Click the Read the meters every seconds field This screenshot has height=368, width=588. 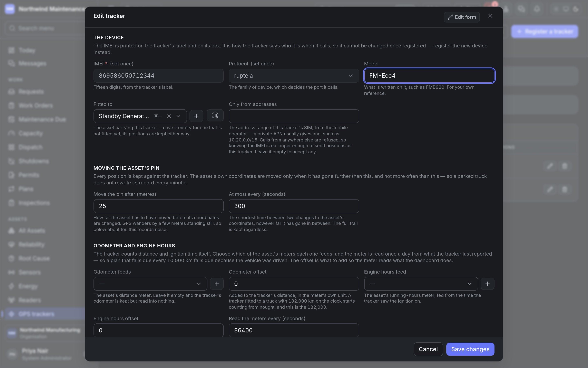[x=294, y=330]
